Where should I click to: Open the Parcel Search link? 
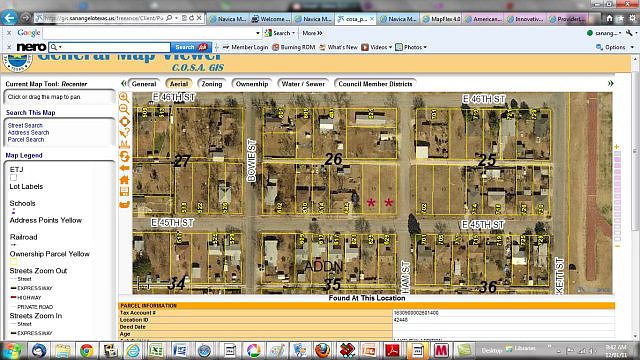(x=26, y=140)
